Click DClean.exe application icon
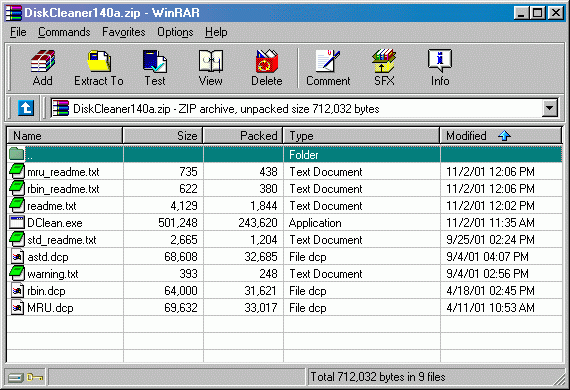570x390 pixels. [17, 222]
